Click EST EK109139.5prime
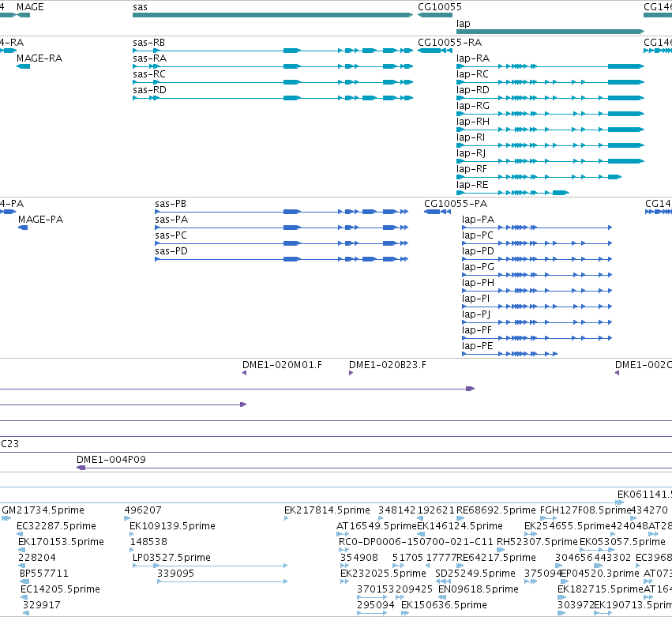Screen dimensions: 672x617 (172, 526)
